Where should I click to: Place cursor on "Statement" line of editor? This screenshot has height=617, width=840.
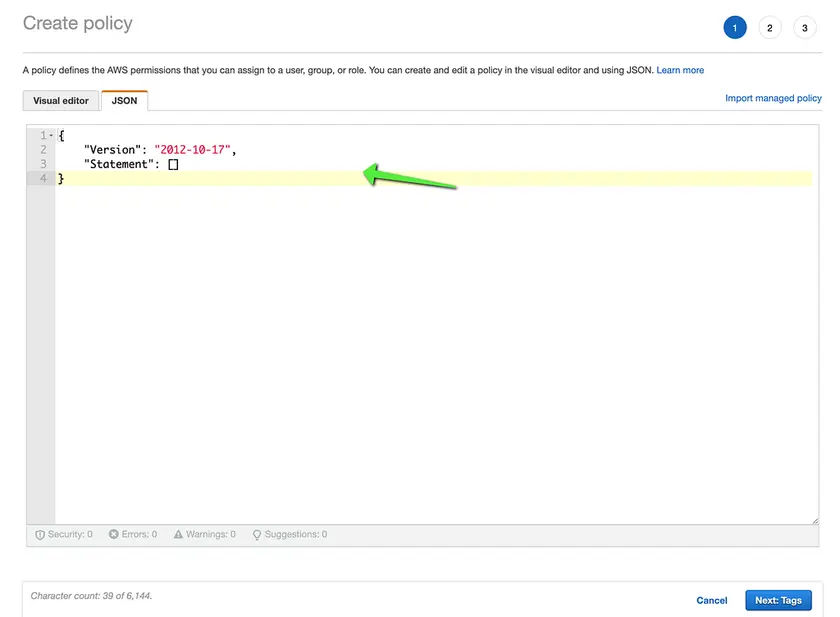(x=434, y=164)
